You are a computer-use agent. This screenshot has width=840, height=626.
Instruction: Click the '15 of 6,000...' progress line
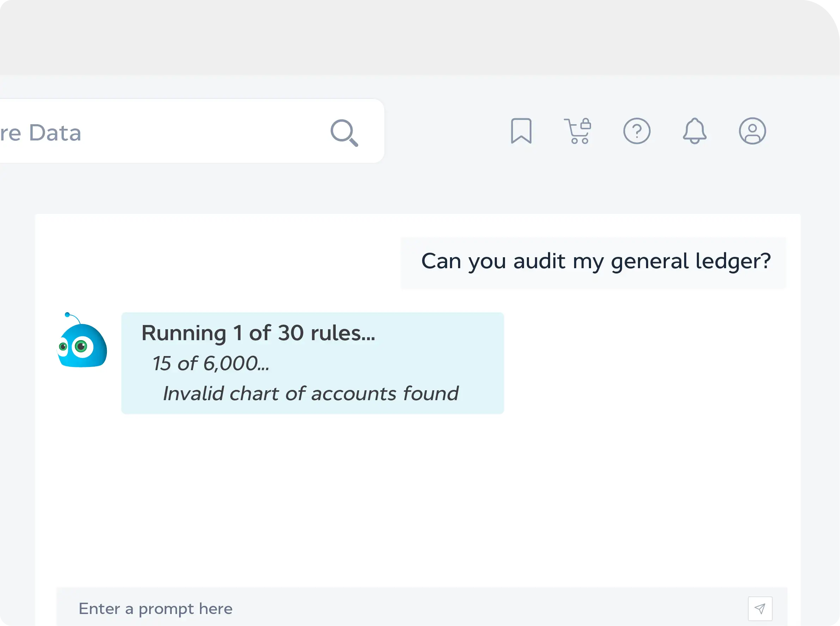pyautogui.click(x=211, y=363)
